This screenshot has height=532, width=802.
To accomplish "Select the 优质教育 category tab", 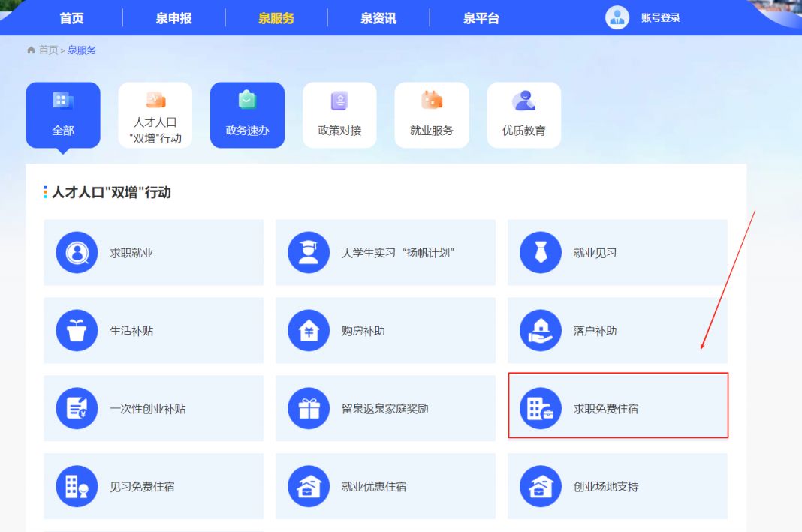I will tap(524, 115).
